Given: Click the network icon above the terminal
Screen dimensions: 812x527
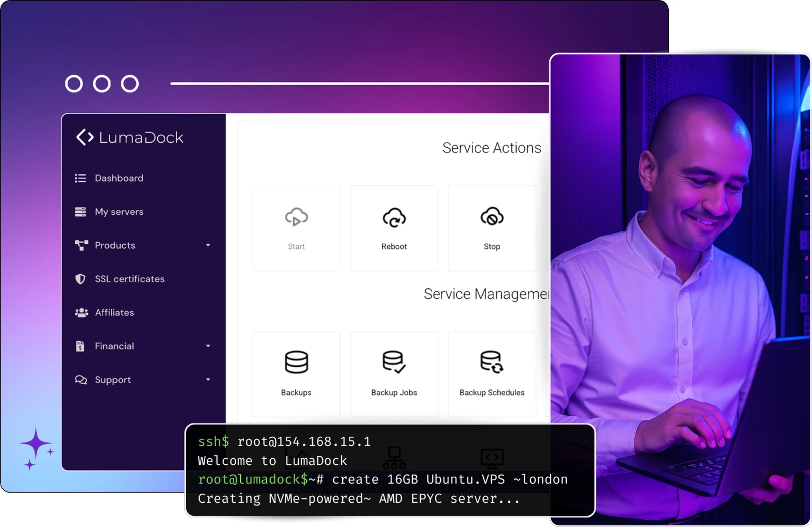Looking at the screenshot, I should pyautogui.click(x=394, y=458).
